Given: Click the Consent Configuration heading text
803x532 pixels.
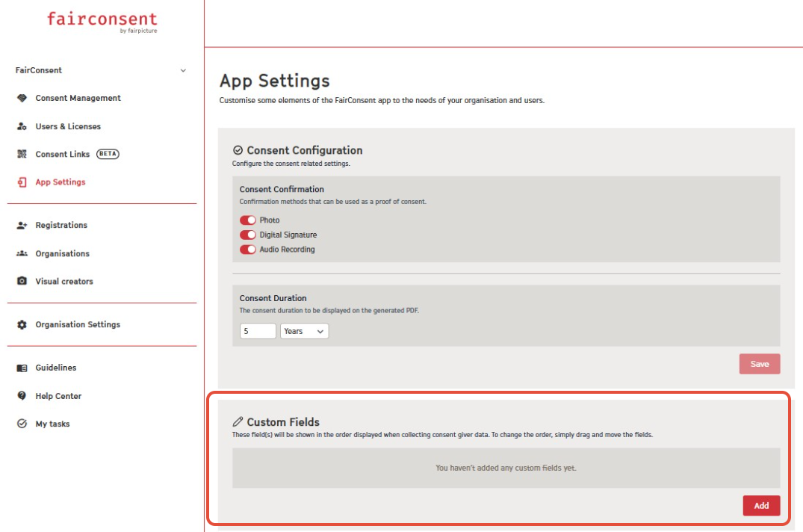Looking at the screenshot, I should pos(305,150).
